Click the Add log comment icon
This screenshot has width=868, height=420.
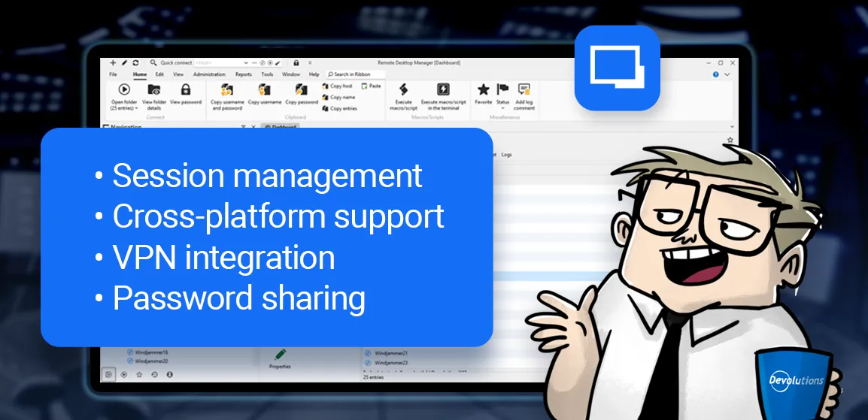point(524,89)
